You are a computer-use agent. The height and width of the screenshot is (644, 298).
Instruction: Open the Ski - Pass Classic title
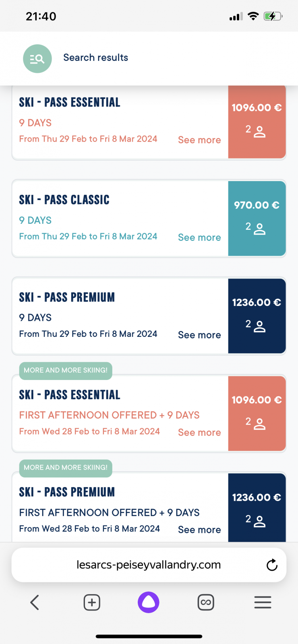coord(64,200)
